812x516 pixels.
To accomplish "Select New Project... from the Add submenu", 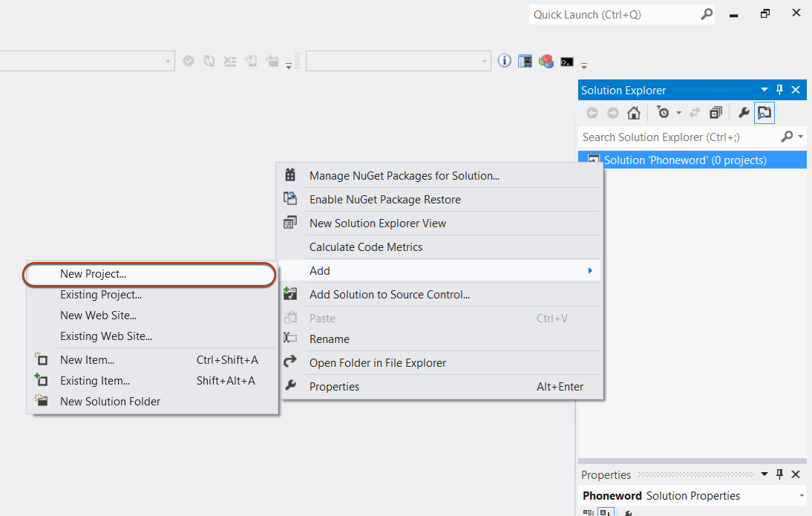I will coord(93,274).
